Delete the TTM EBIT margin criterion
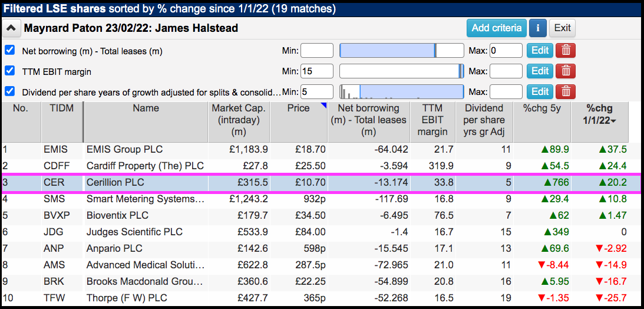 pos(566,71)
